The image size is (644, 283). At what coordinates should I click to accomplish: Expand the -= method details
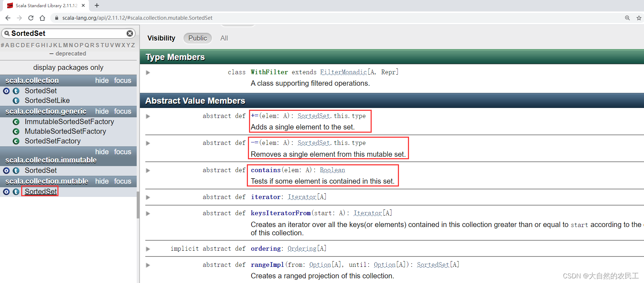coord(148,143)
